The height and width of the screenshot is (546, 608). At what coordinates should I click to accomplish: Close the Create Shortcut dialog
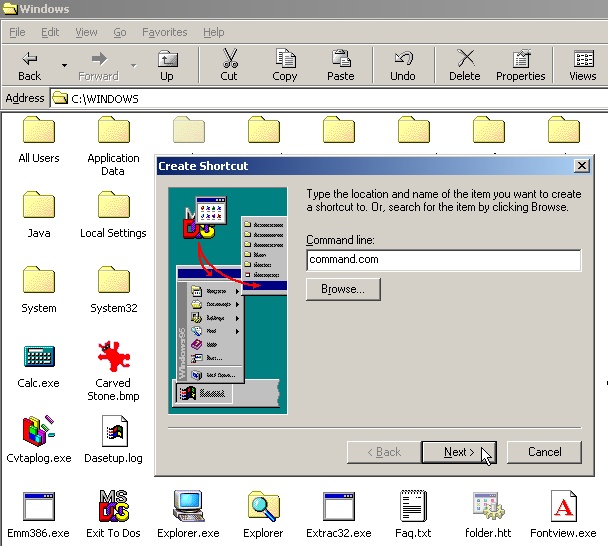pyautogui.click(x=582, y=166)
